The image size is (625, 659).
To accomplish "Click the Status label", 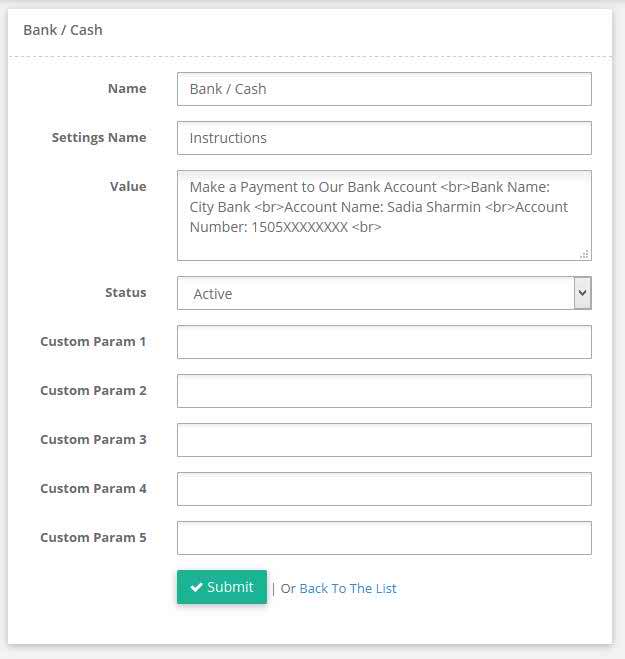I will click(x=126, y=293).
